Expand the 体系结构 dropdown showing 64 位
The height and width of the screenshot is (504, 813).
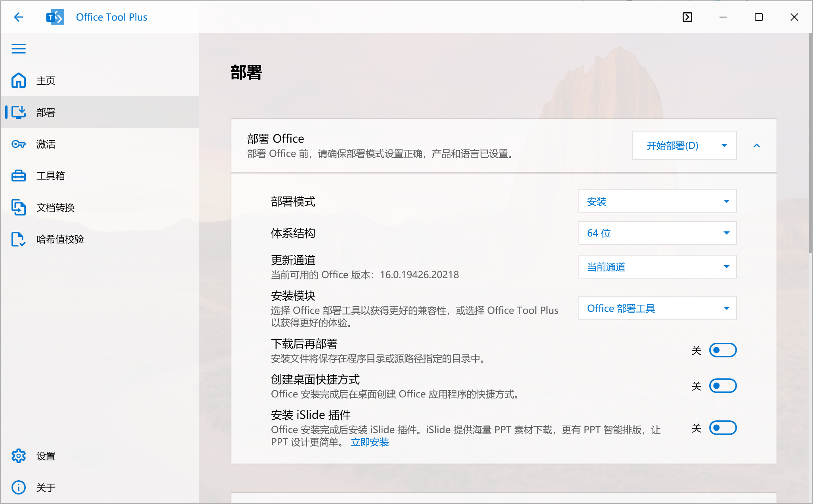[657, 233]
